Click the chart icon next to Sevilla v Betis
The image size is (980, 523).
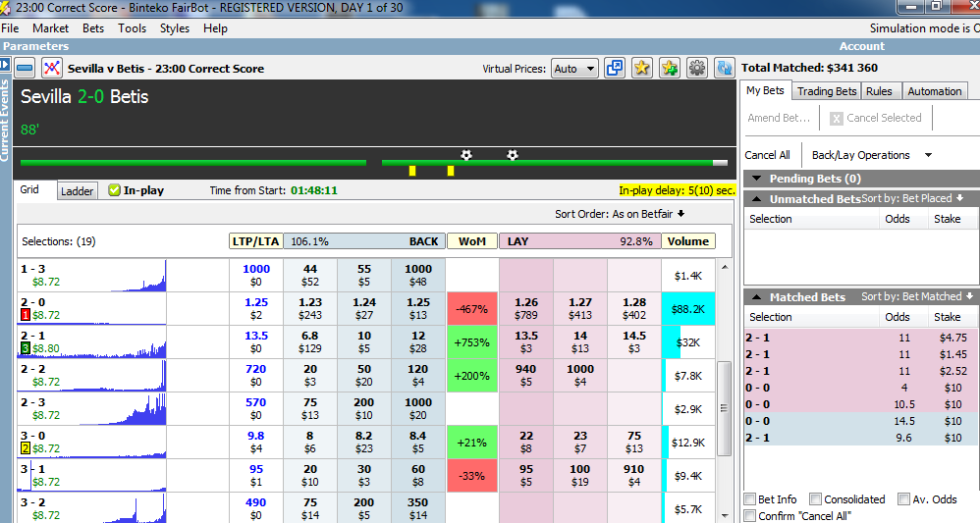click(51, 69)
